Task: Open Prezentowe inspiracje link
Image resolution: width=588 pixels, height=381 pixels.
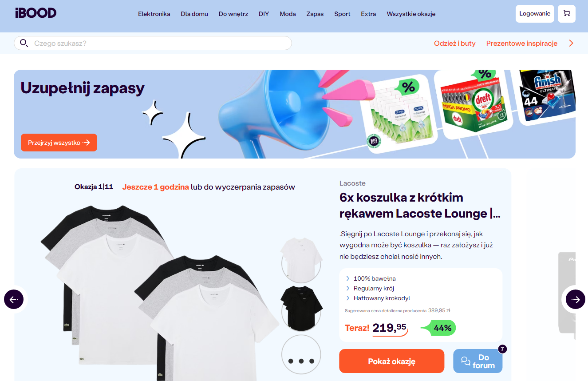Action: [521, 43]
